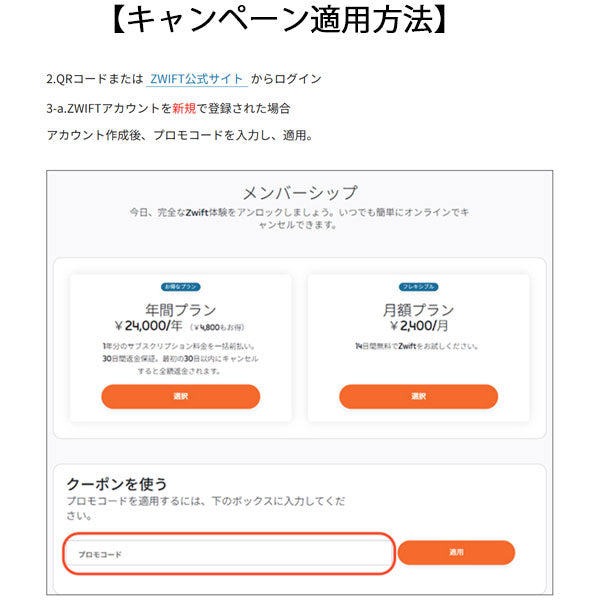Click the アカウント作成後 instruction line

click(180, 135)
